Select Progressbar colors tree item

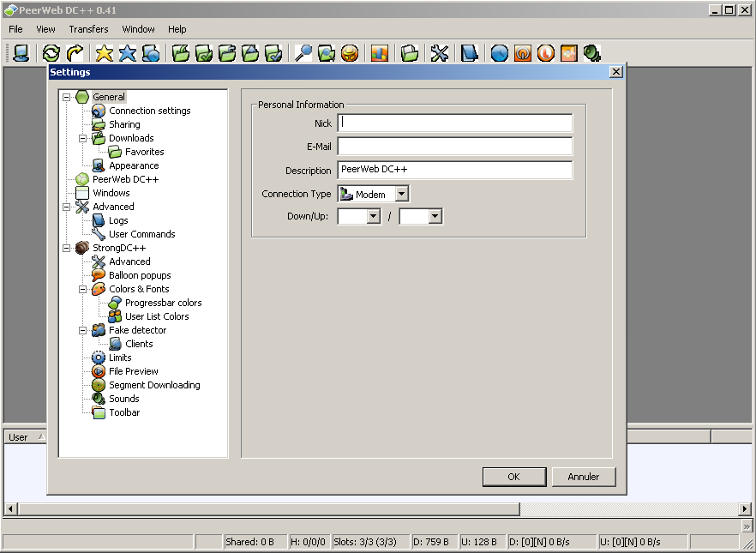164,304
